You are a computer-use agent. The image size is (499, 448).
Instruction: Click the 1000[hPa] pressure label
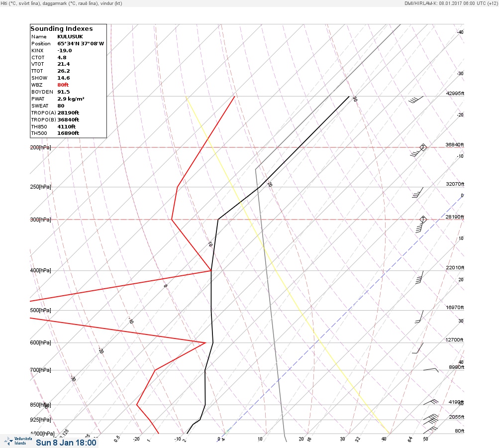(x=42, y=434)
